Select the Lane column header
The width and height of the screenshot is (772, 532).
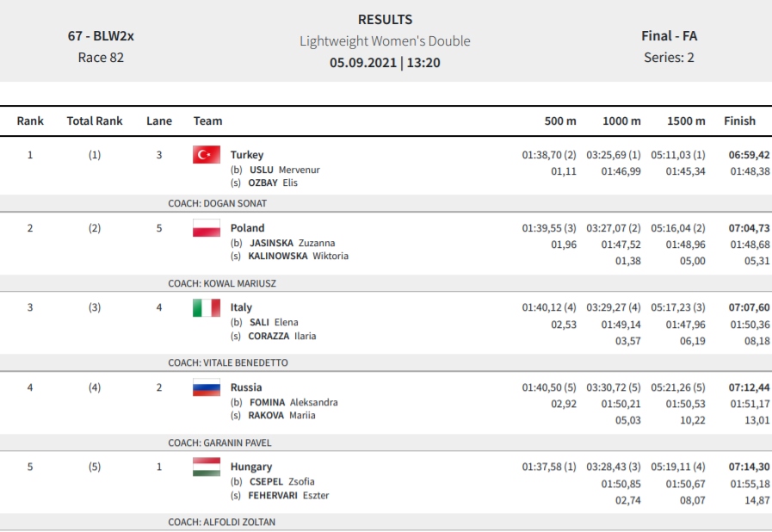pos(159,121)
